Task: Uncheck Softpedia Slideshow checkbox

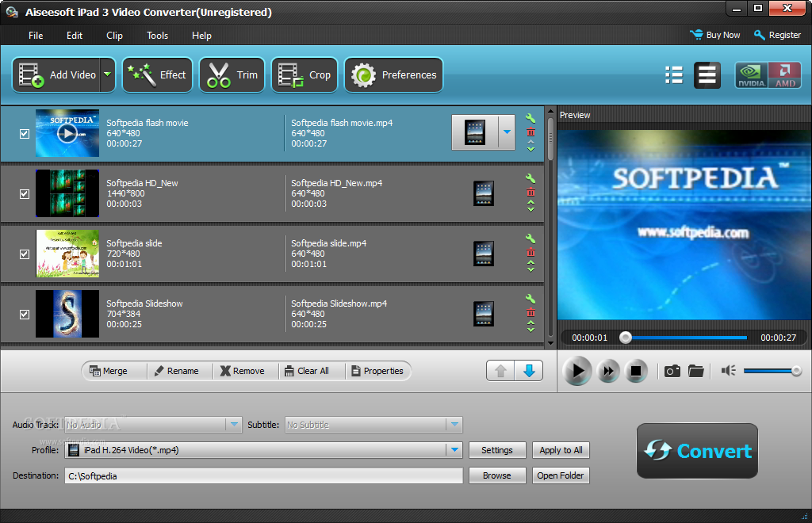Action: [x=25, y=315]
